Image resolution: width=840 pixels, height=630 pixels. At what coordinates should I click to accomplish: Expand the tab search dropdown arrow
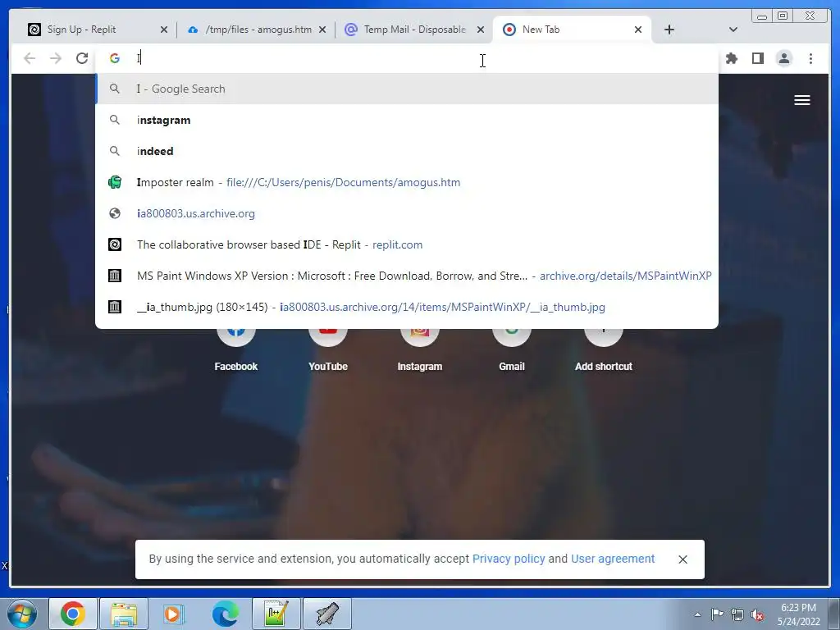pos(733,30)
